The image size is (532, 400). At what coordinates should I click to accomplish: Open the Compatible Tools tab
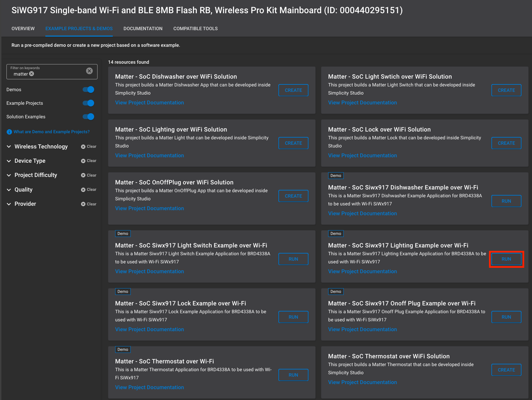(x=195, y=28)
